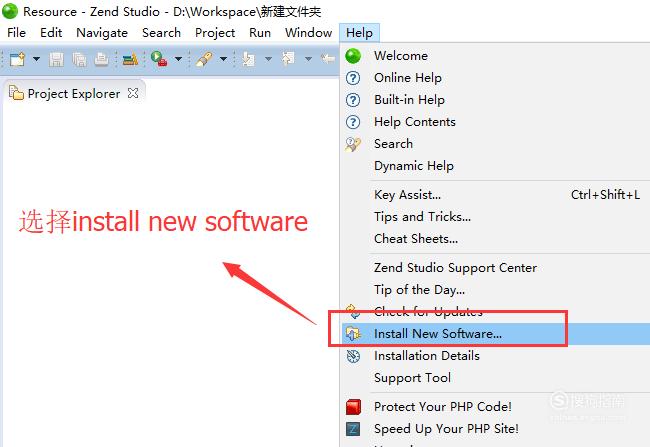Viewport: 650px width, 447px height.
Task: Click the Online Help question-mark icon
Action: coord(353,78)
